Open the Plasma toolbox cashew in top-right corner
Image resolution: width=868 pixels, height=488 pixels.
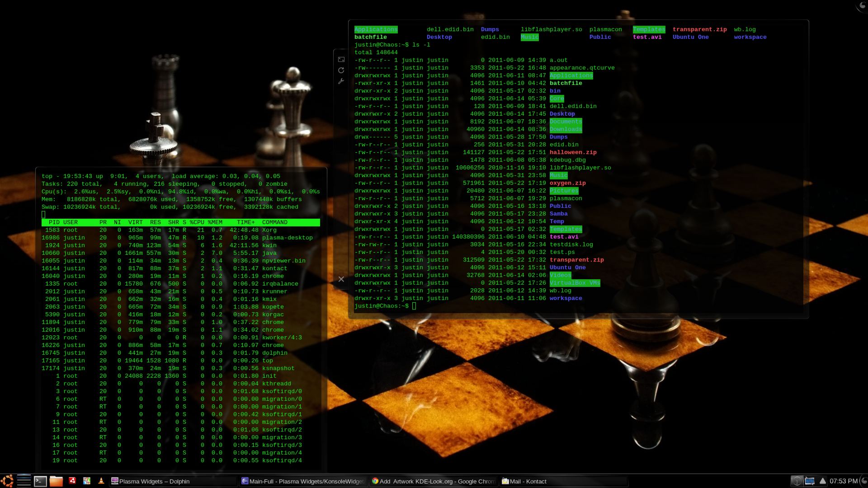[x=863, y=5]
